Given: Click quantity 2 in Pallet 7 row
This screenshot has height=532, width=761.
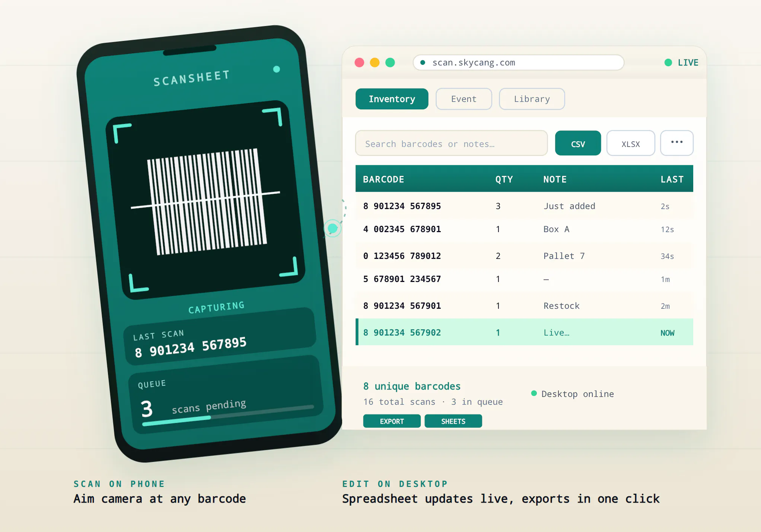Looking at the screenshot, I should (x=498, y=256).
